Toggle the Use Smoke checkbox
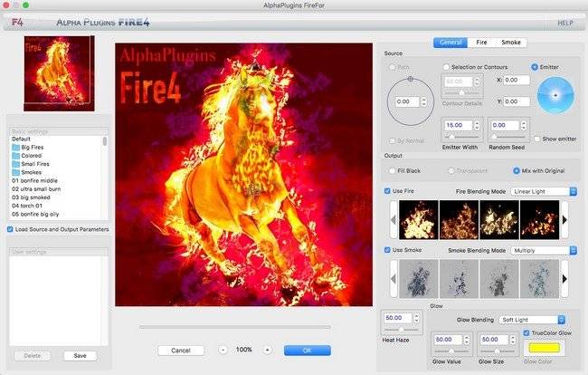The image size is (588, 375). pos(387,250)
